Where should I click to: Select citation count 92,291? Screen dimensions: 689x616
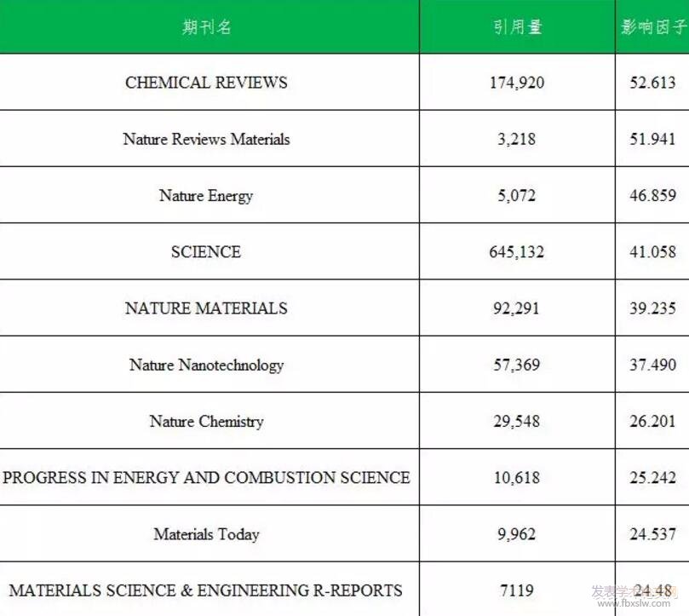pyautogui.click(x=516, y=308)
